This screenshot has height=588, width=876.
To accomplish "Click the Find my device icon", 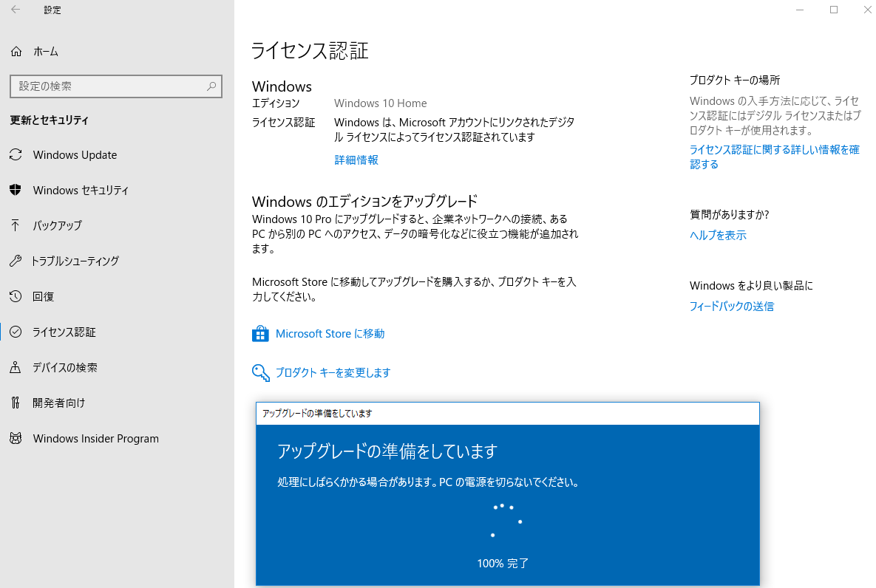I will point(16,367).
